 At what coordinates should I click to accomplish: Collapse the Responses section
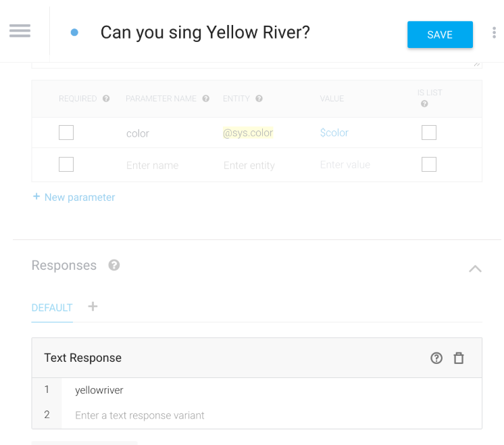(475, 268)
